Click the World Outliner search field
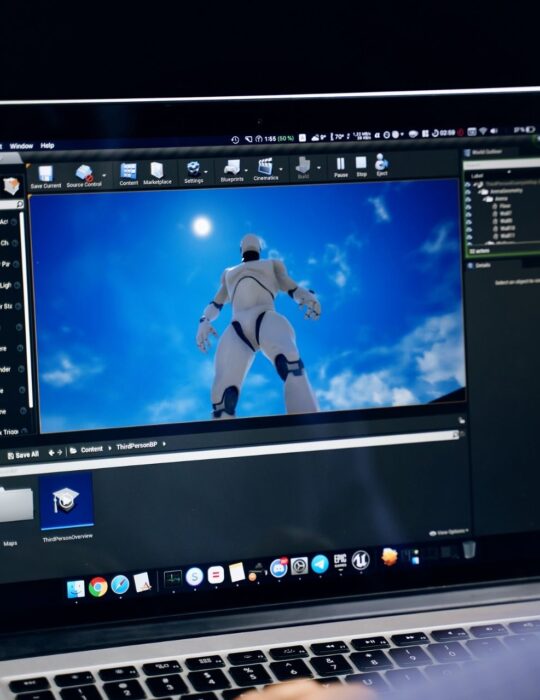Viewport: 540px width, 700px height. coord(502,165)
